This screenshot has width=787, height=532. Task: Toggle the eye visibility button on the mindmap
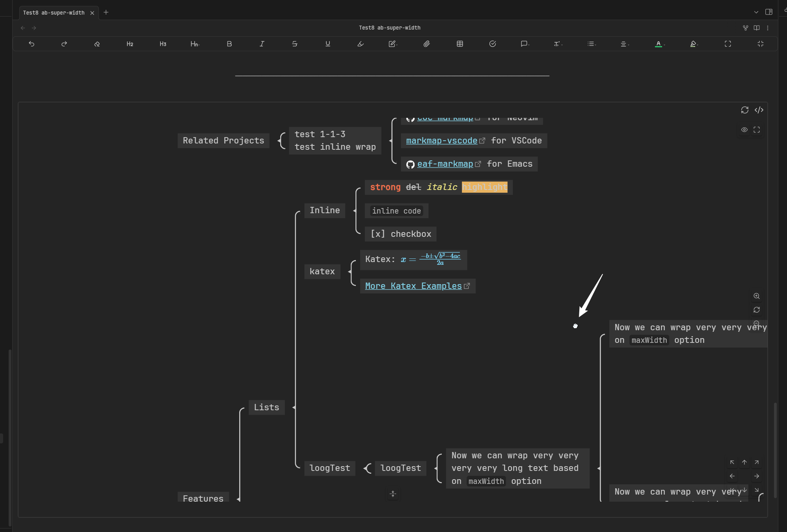(744, 130)
